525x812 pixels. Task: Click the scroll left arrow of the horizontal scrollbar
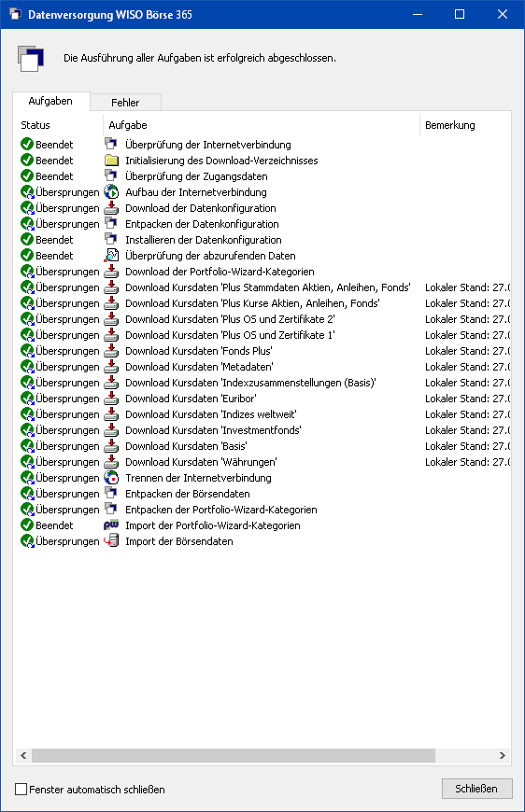click(x=23, y=756)
